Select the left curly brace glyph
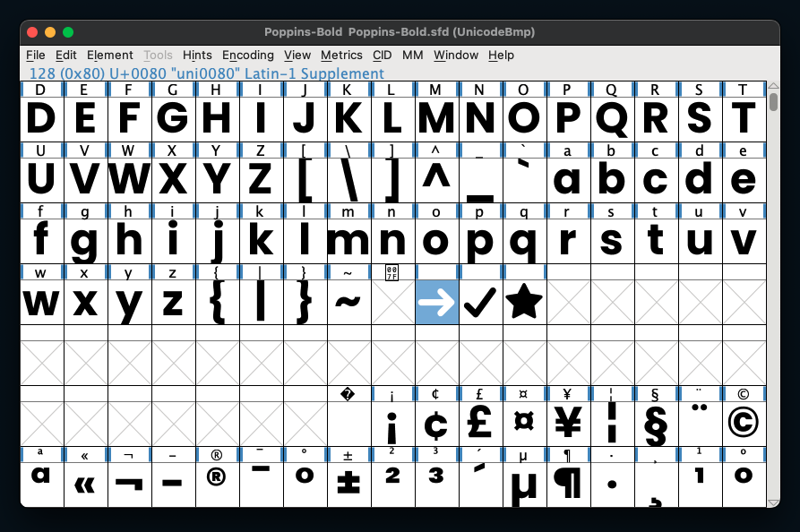The image size is (800, 532). pos(218,302)
